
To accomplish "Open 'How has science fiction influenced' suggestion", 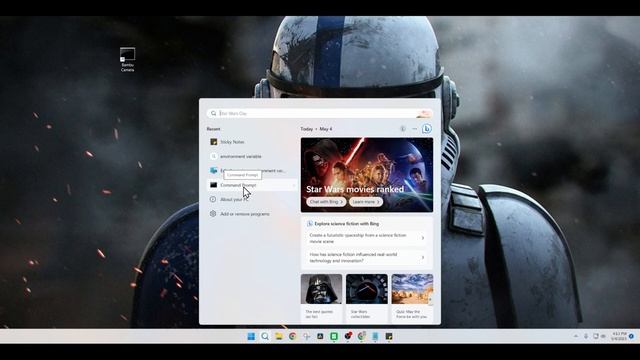I will coord(367,257).
